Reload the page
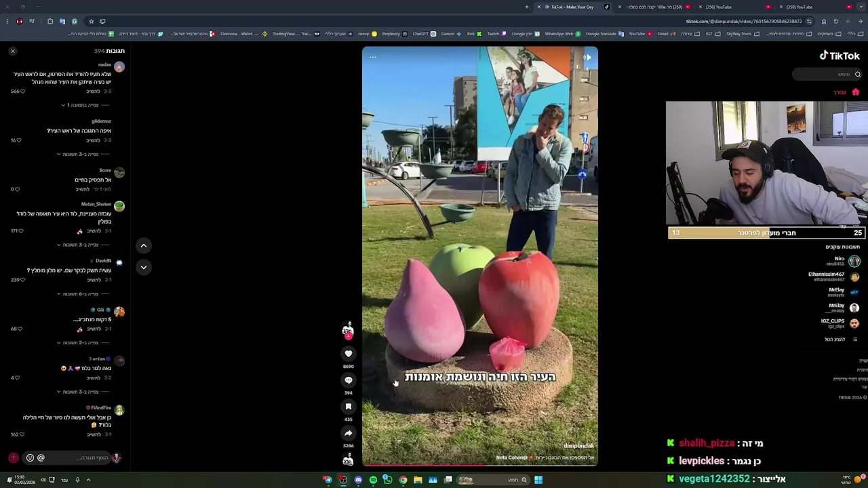 pos(836,21)
